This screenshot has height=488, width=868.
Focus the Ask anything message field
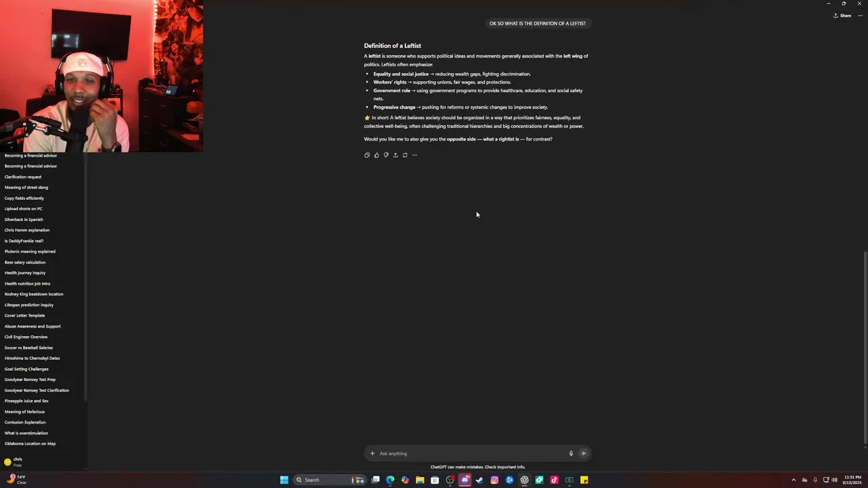(x=471, y=453)
